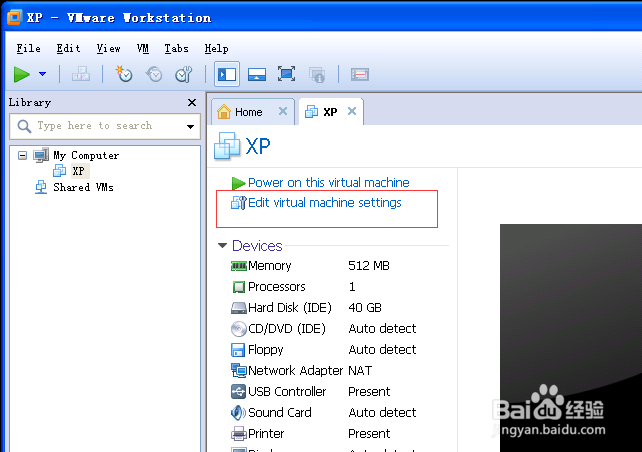Click the CD/DVD (IDE) disc icon
This screenshot has height=452, width=642.
239,329
